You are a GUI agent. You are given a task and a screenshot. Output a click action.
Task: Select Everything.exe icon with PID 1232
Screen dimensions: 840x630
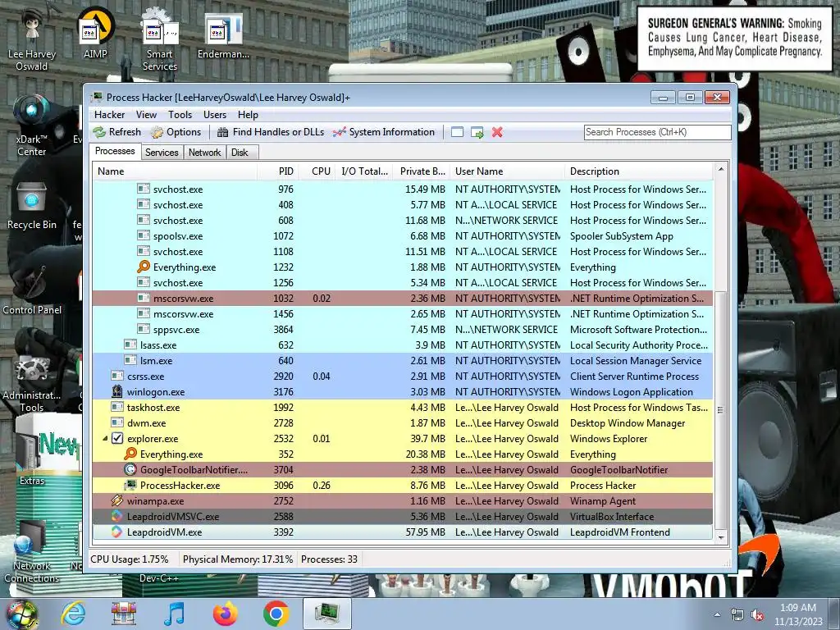coord(143,267)
